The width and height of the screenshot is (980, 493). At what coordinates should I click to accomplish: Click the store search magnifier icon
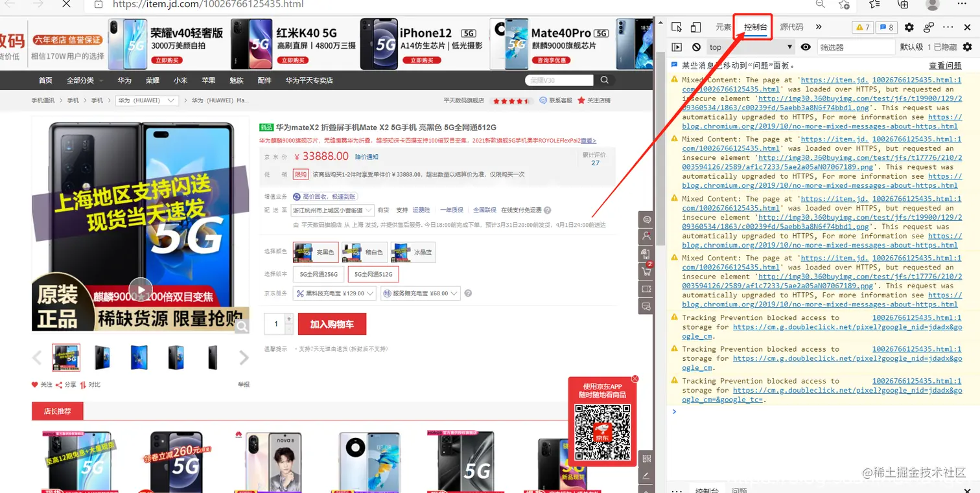[604, 80]
